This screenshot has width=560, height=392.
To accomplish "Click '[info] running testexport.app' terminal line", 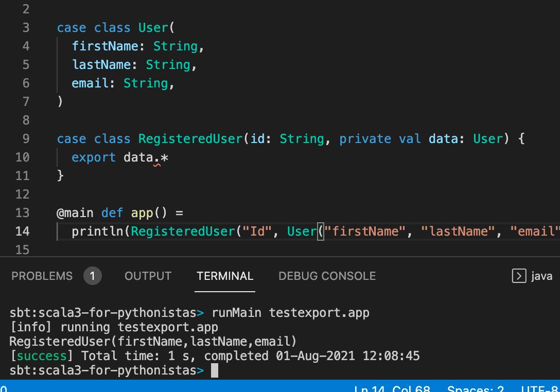I will click(114, 327).
